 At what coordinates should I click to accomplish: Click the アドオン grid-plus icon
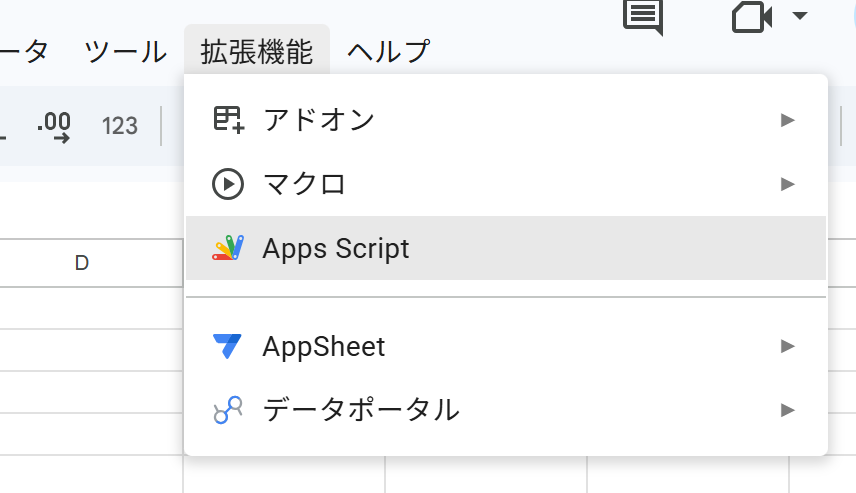pos(228,120)
